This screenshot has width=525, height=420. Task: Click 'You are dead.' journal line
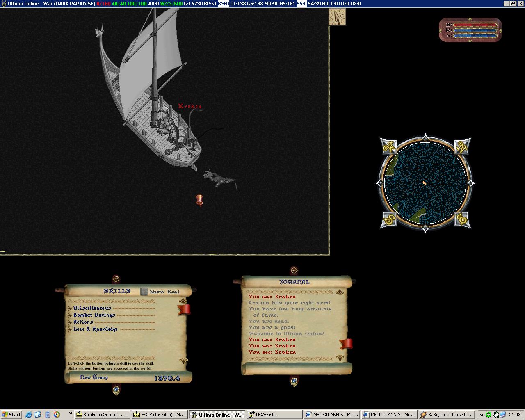pos(269,321)
